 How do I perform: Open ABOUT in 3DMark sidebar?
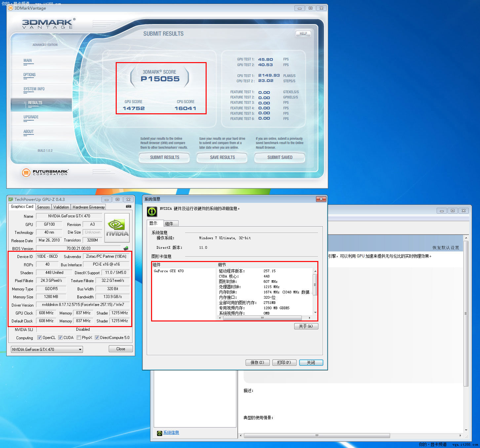[x=28, y=131]
